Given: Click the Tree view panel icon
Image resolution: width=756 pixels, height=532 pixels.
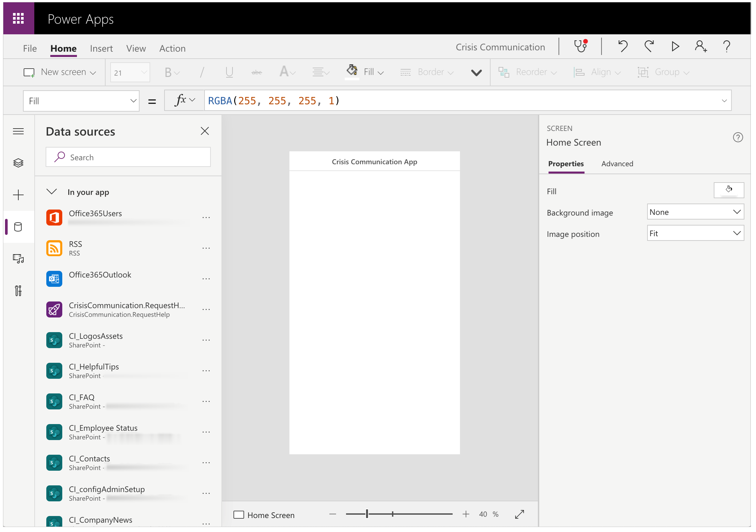Looking at the screenshot, I should (18, 163).
